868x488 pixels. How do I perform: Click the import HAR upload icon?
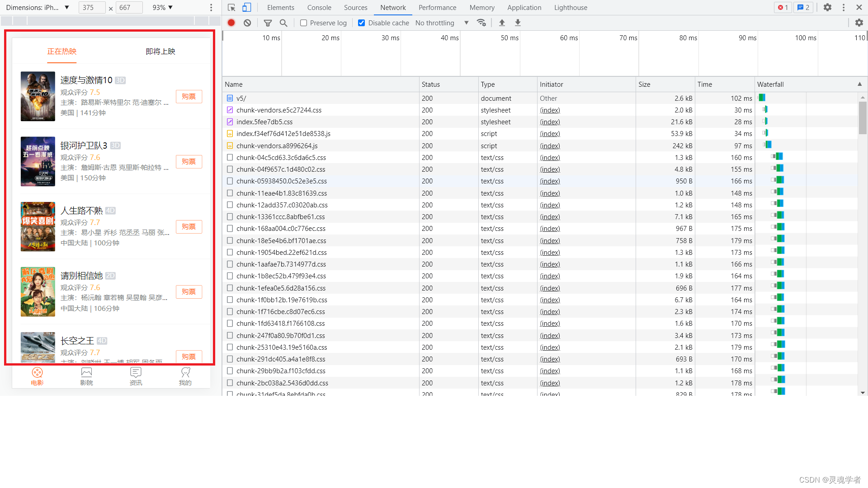(502, 23)
